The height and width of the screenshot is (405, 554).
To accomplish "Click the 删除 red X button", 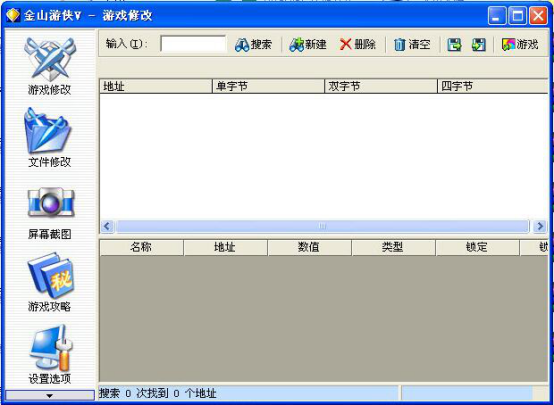I will pyautogui.click(x=358, y=45).
